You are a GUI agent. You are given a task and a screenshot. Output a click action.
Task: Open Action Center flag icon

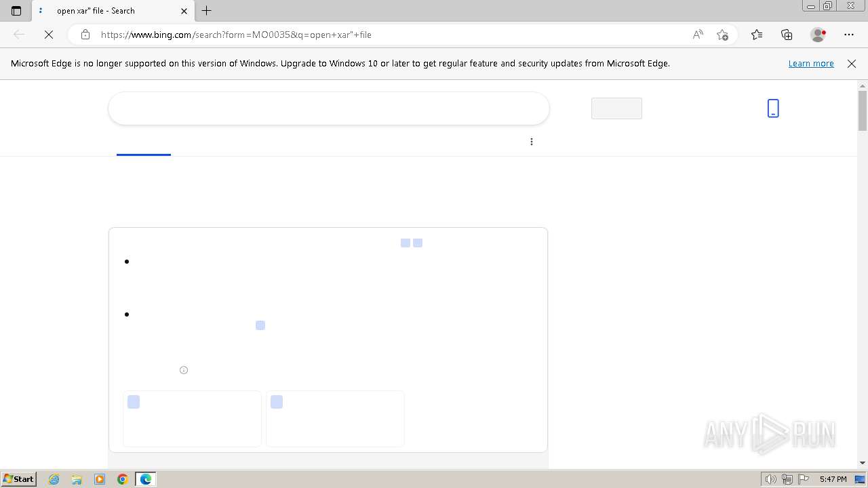point(804,479)
